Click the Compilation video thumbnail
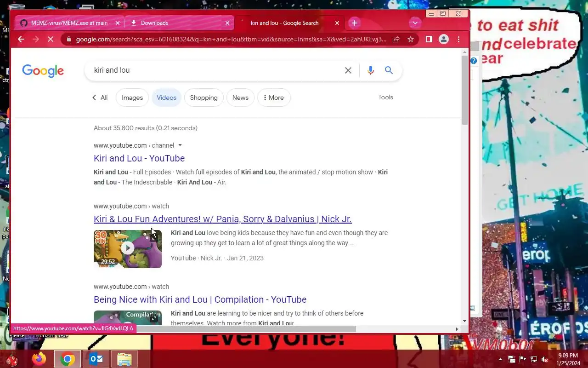 [x=128, y=317]
